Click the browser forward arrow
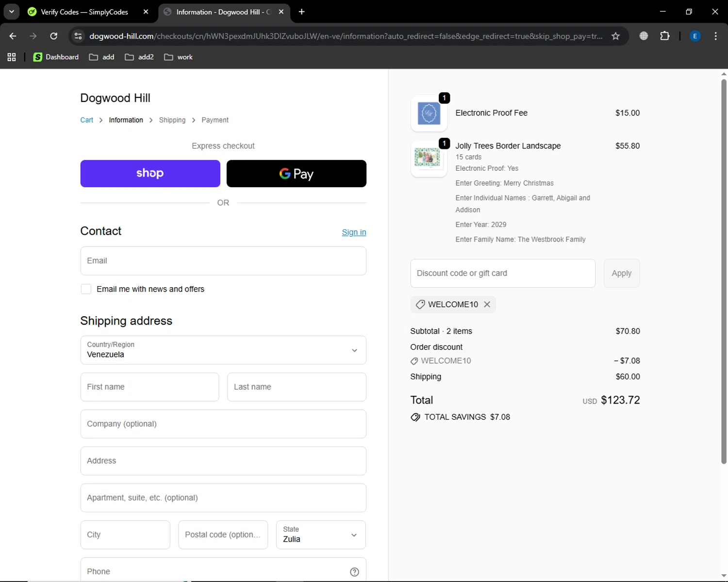 coord(33,36)
